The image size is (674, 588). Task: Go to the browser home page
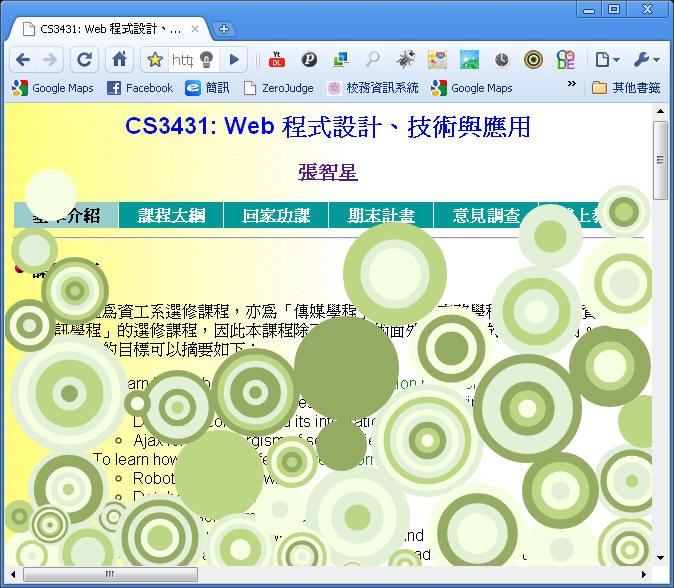pyautogui.click(x=119, y=60)
